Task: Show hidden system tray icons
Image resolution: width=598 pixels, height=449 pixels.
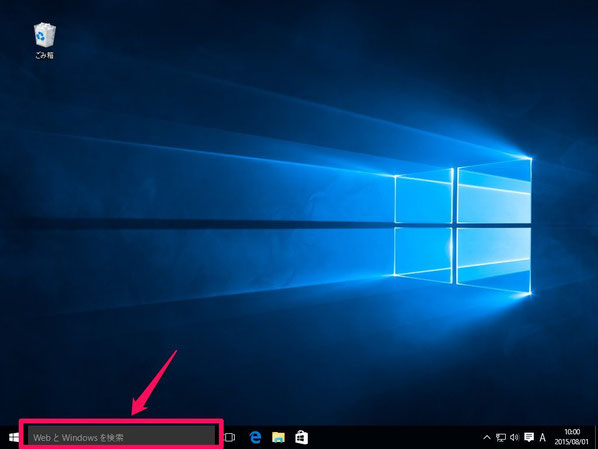Action: click(x=487, y=438)
